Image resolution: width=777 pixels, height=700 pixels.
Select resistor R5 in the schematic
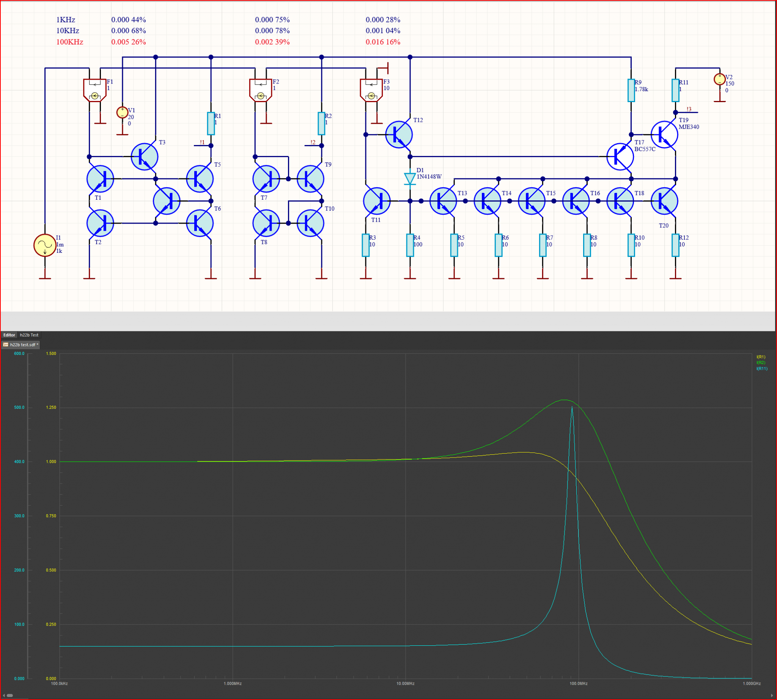pyautogui.click(x=454, y=245)
